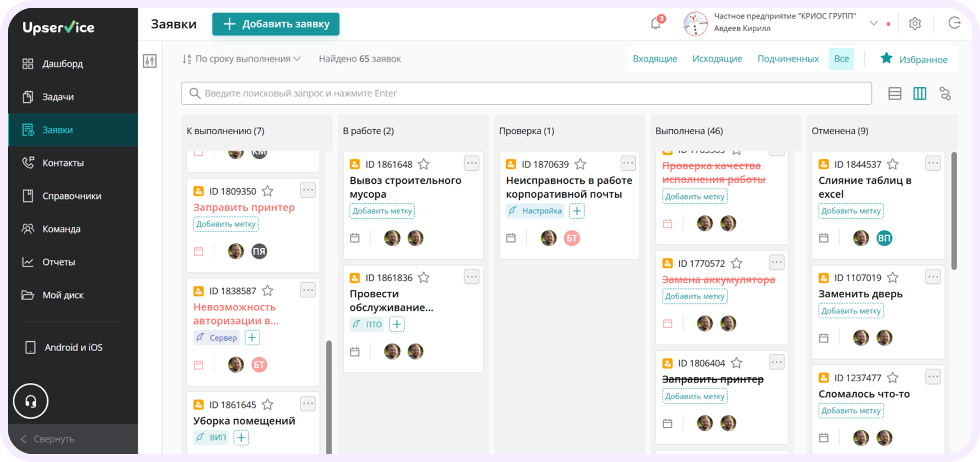Add a tag to Заменить дверь card
980x462 pixels.
tap(851, 311)
